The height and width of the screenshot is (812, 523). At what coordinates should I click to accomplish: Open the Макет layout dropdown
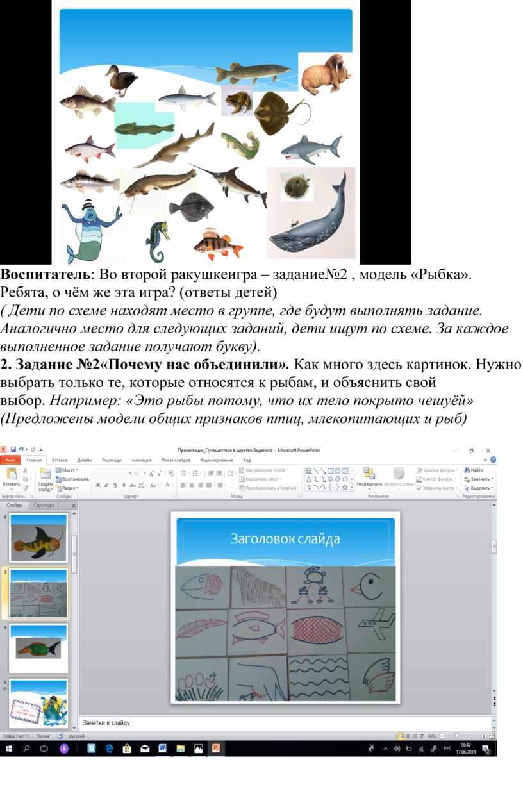click(67, 470)
